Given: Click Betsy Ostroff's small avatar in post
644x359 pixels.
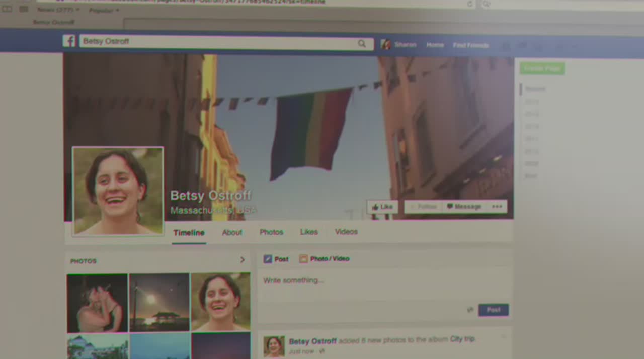Looking at the screenshot, I should [274, 346].
